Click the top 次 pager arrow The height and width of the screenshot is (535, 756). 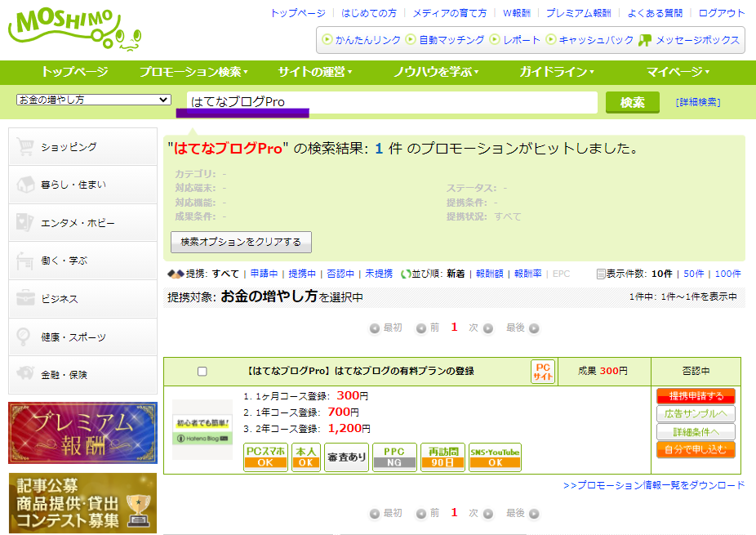point(488,328)
